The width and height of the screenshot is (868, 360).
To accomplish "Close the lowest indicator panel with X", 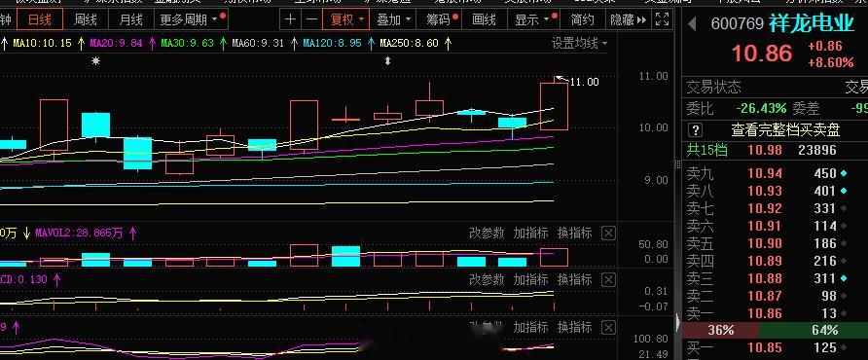I will click(x=608, y=327).
